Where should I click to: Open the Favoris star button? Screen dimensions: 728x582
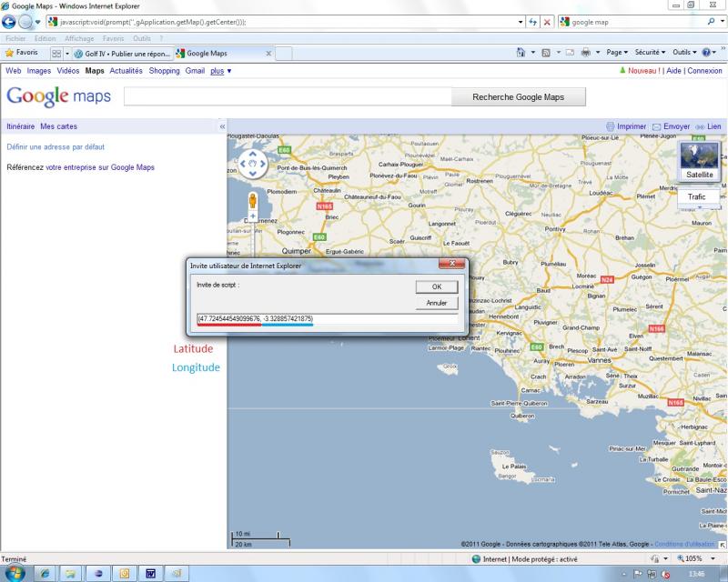(21, 53)
